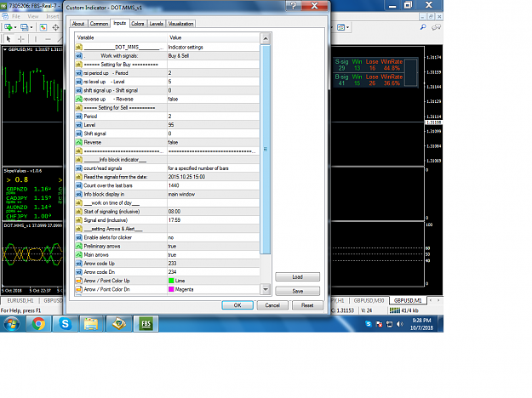
Task: Click the inputs list scroll-up arrow
Action: coord(266,38)
